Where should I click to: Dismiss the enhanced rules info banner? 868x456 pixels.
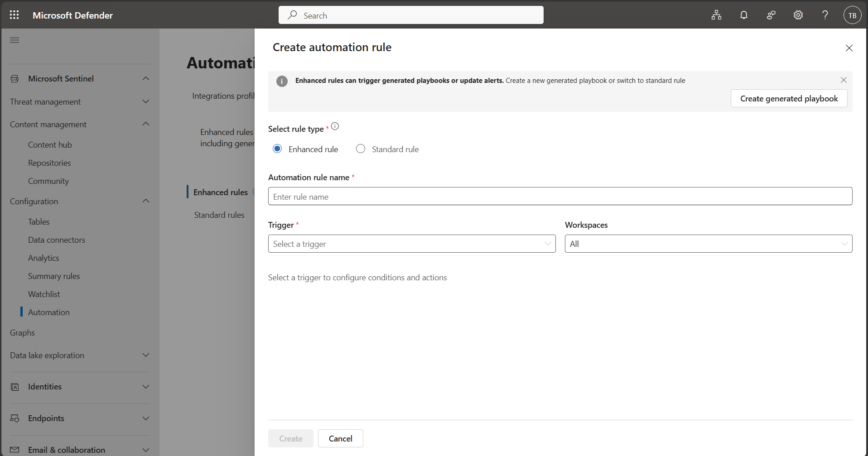[844, 80]
